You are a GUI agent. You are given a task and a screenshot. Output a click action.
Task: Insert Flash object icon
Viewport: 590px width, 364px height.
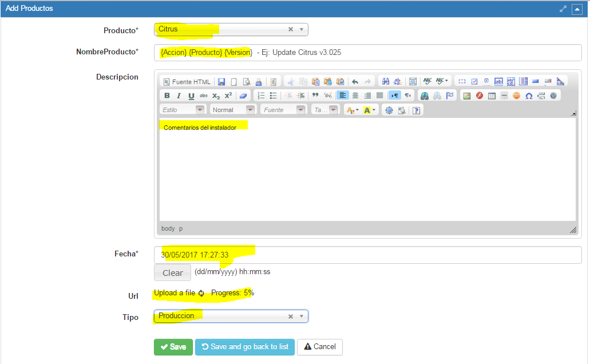coord(480,96)
